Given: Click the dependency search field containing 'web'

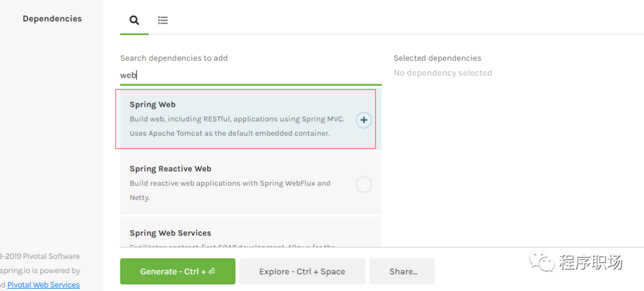Looking at the screenshot, I should (250, 75).
